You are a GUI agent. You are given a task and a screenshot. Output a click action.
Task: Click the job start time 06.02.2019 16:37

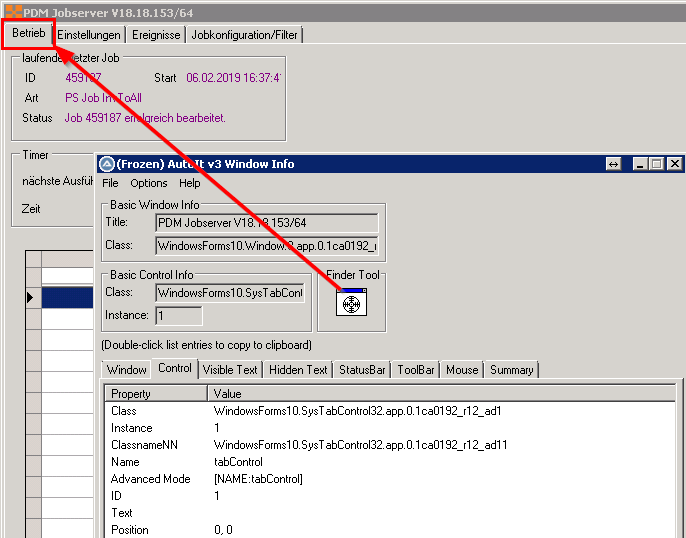tap(234, 78)
